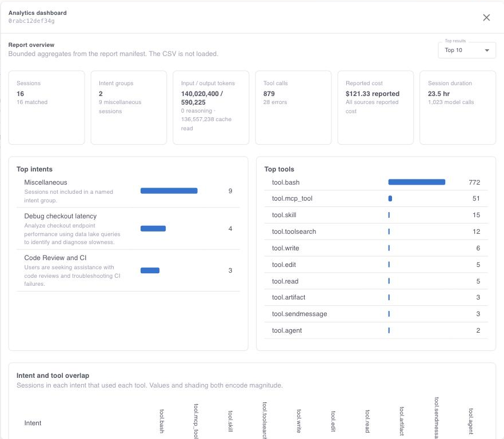
Task: Click the 0rabc12def34g report ID
Action: click(31, 21)
